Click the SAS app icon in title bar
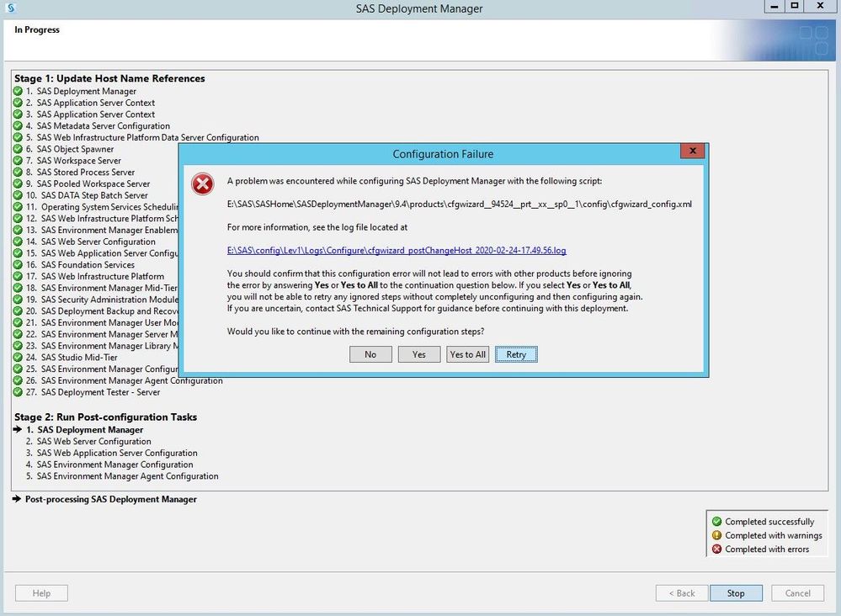Viewport: 841px width, 616px height. click(11, 8)
